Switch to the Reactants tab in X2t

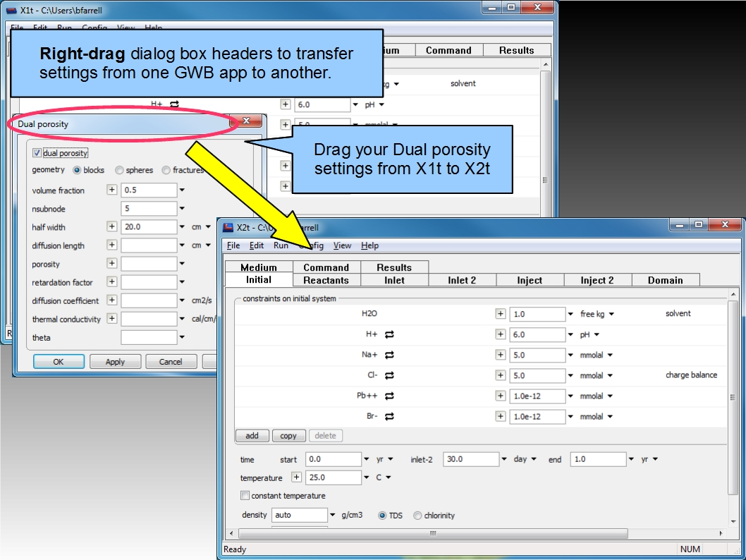pos(326,280)
